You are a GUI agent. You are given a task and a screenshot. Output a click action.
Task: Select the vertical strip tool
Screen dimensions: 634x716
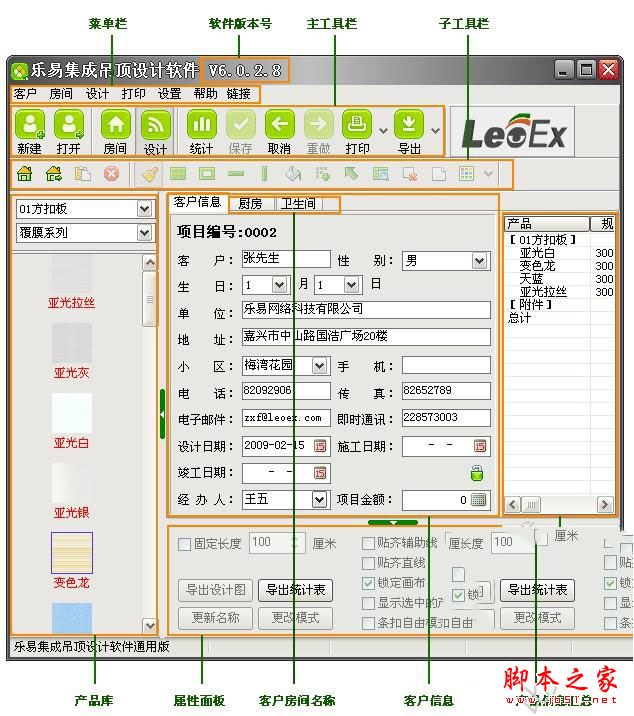(264, 174)
